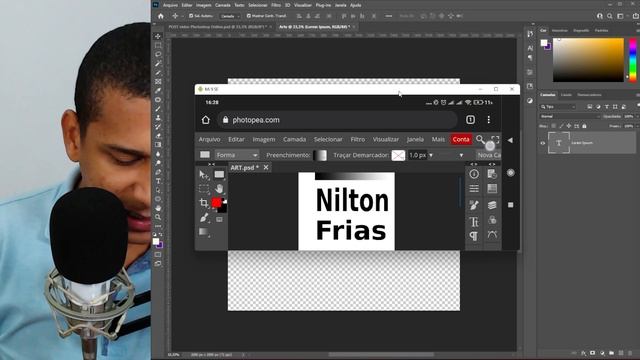Open Normal blend mode dropdown in Layers panel

(569, 116)
